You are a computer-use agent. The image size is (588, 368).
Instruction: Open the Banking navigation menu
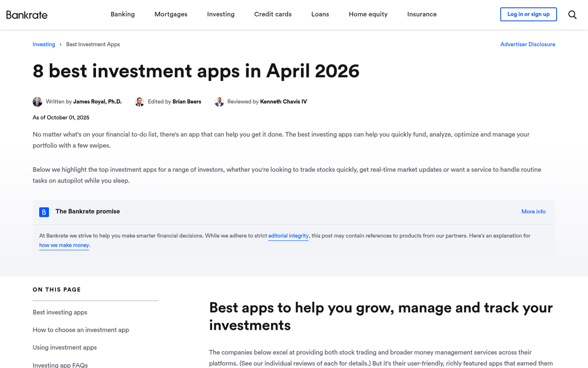tap(122, 14)
